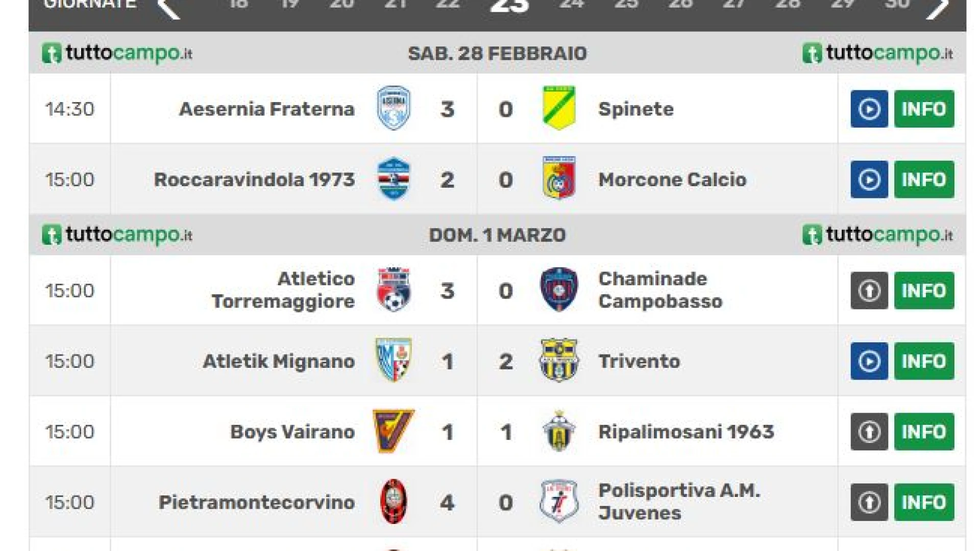The image size is (980, 551).
Task: Click the Chaminade Campobasso crest
Action: tap(559, 290)
